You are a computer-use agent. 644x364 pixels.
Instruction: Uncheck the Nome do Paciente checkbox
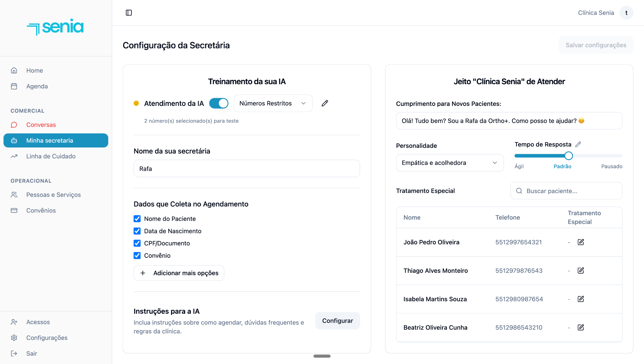(x=137, y=219)
